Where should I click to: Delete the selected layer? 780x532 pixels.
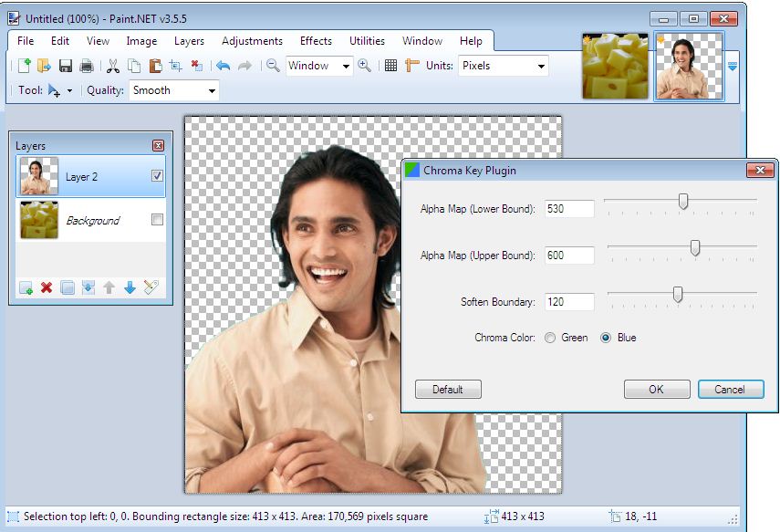pos(46,287)
